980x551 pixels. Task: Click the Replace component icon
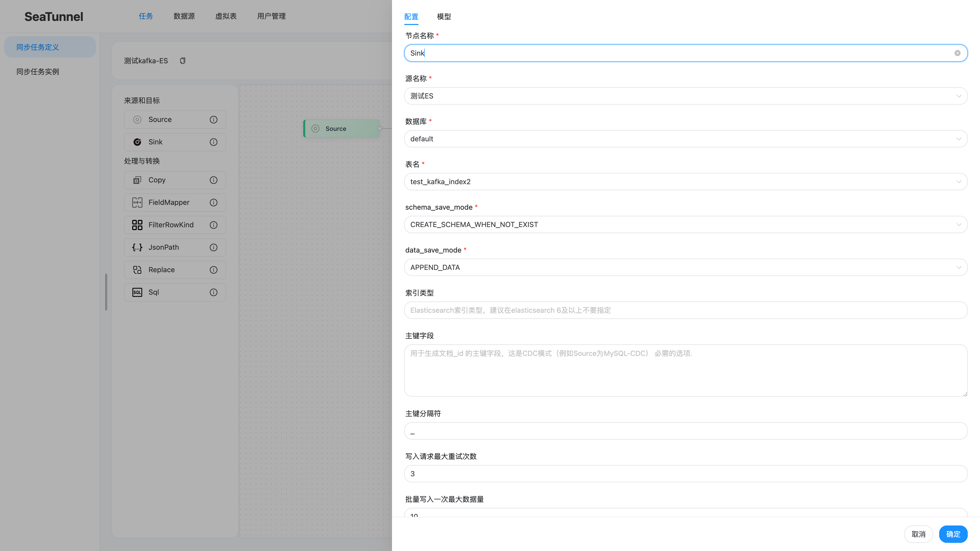[137, 270]
